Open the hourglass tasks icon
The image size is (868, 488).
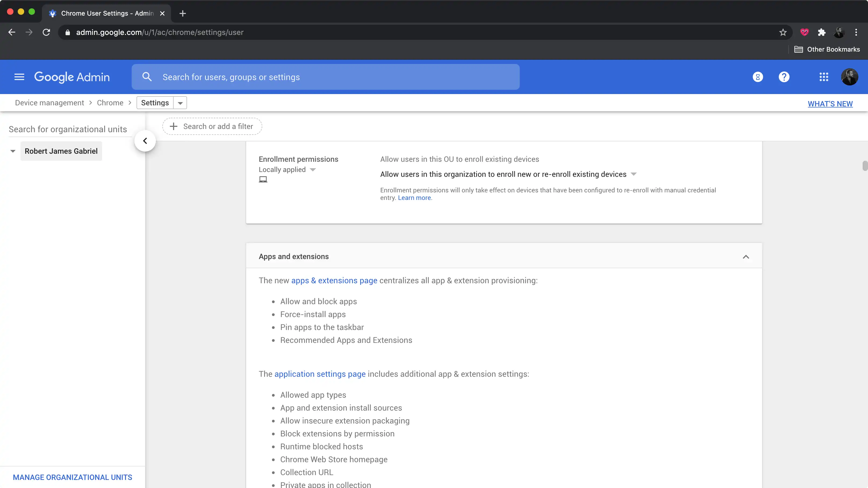(x=758, y=77)
